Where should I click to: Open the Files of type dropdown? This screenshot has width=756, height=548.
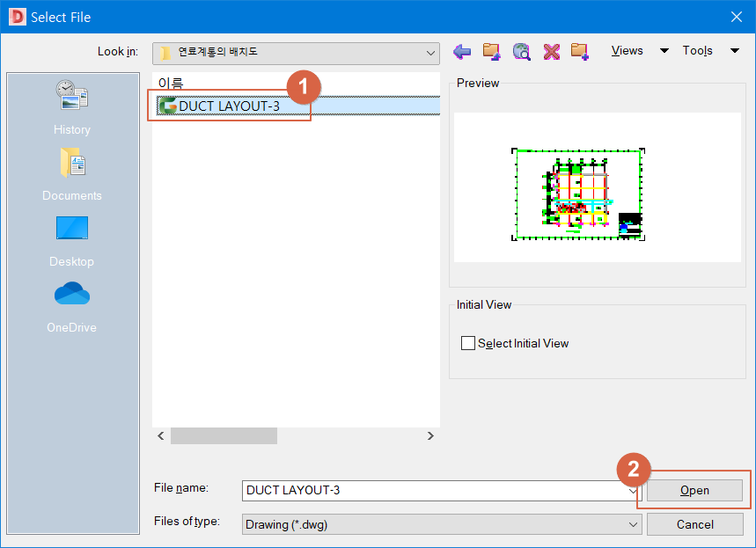(x=442, y=524)
